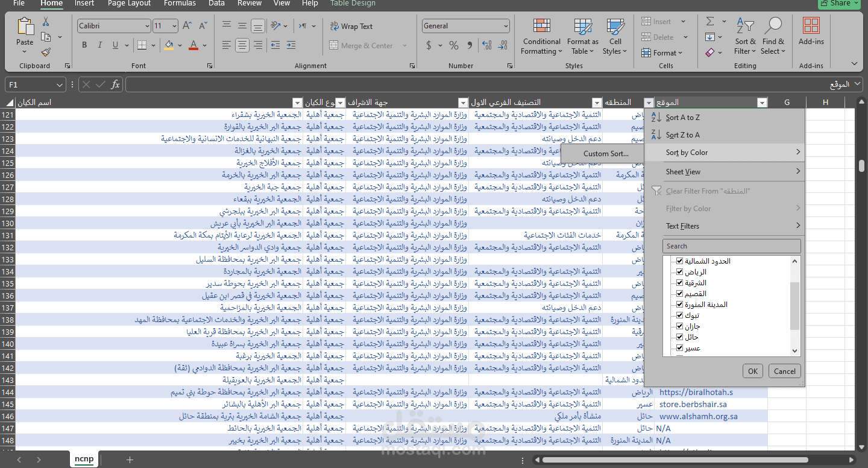Uncheck حائل in filter list
Screen dimensions: 868x468
pyautogui.click(x=680, y=337)
